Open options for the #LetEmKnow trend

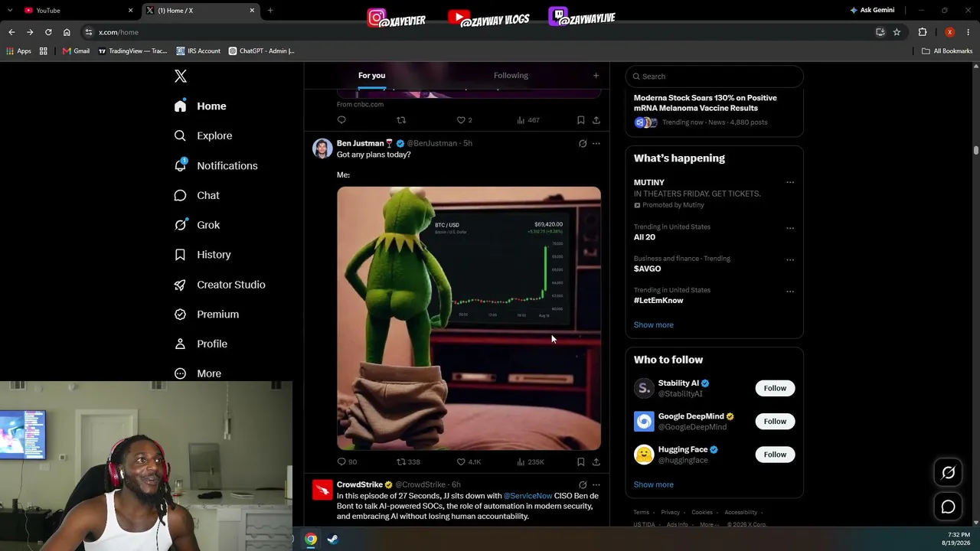point(790,291)
